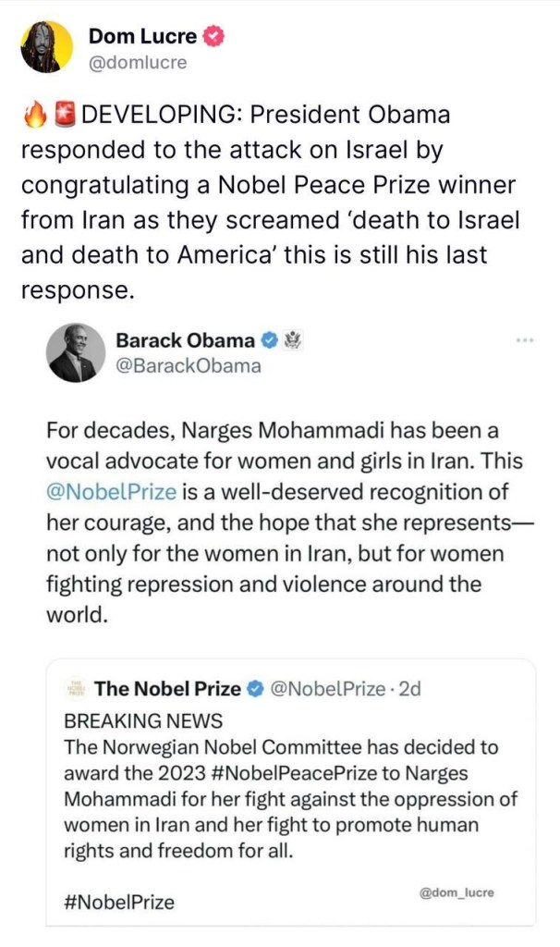The image size is (560, 947).
Task: Click Barack Obama's blue verified checkmark
Action: [269, 340]
